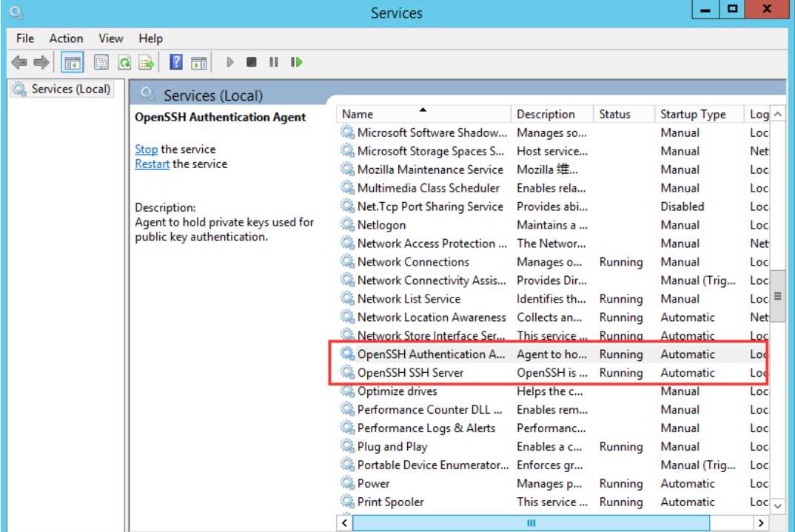
Task: Click gear icon of Performance Logs & Alerts
Action: [x=347, y=428]
